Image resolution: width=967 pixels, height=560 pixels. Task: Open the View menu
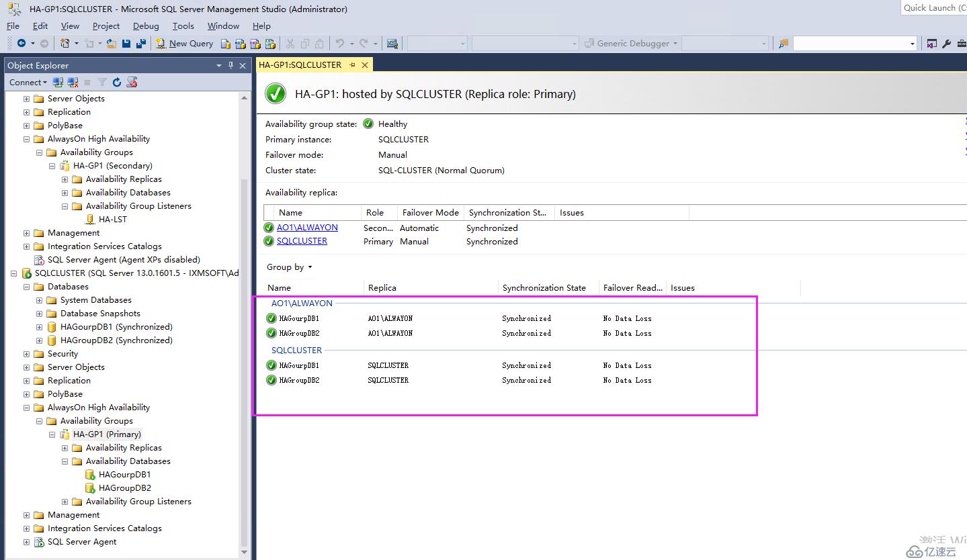click(x=70, y=26)
